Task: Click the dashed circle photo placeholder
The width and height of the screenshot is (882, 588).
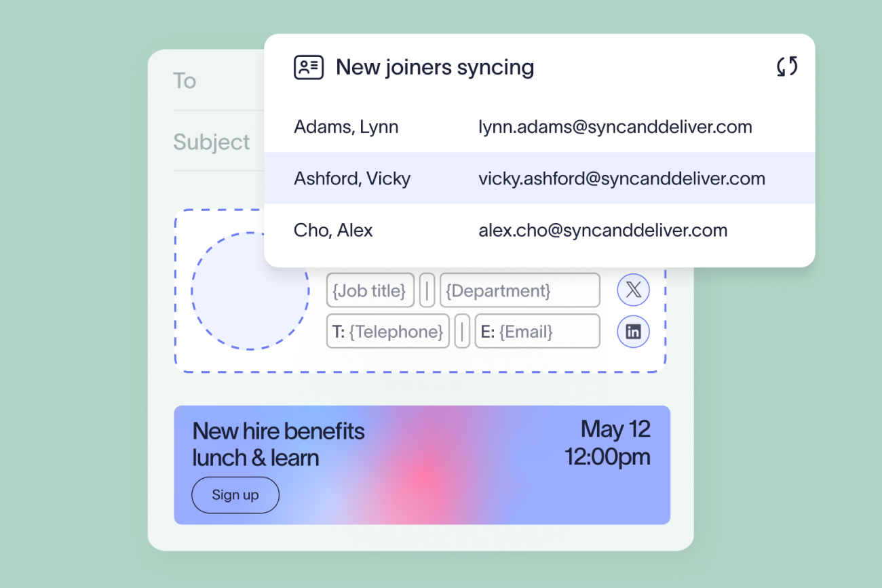Action: click(250, 291)
